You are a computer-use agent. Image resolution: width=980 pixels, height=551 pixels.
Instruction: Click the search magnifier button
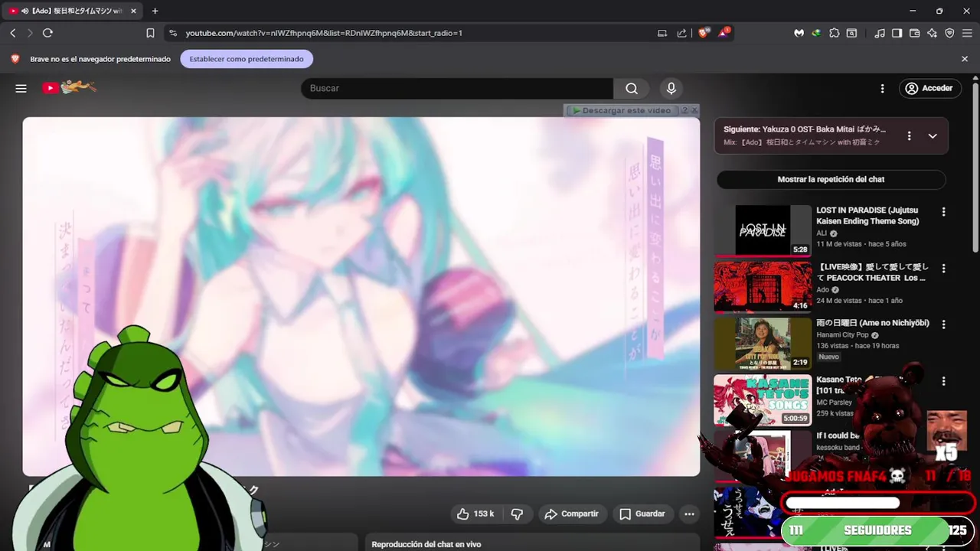coord(632,88)
